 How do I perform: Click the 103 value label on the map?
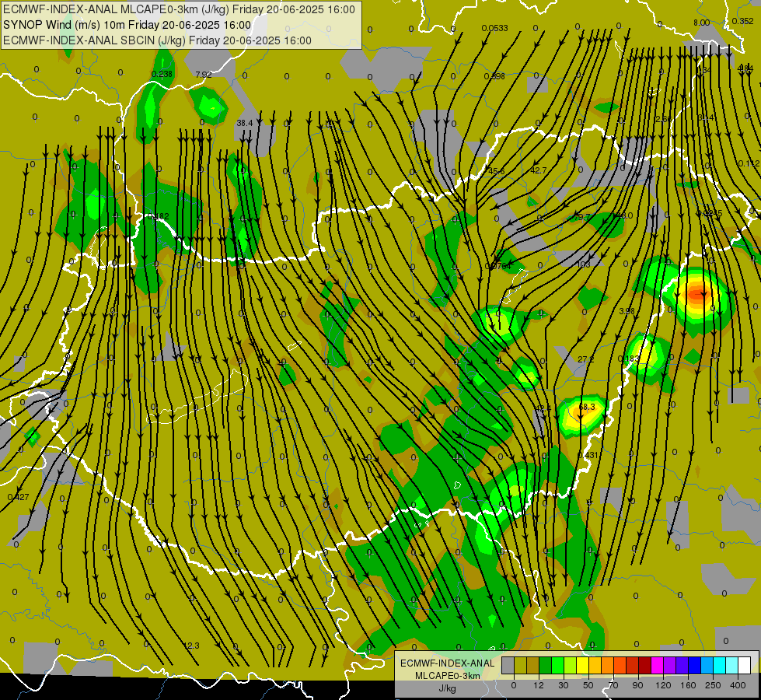(x=584, y=264)
